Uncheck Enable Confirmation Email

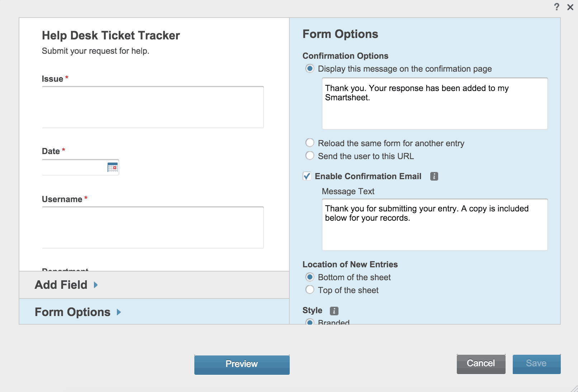[307, 176]
